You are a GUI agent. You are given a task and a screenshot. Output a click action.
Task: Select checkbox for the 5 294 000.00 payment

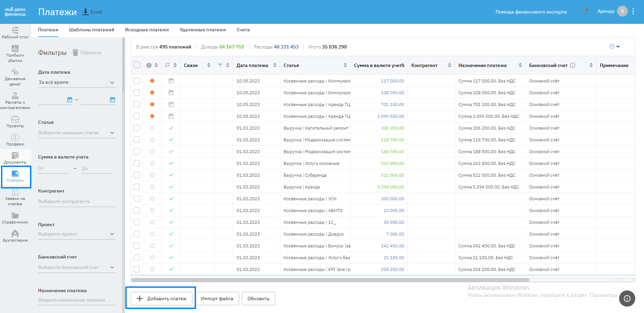point(137,187)
